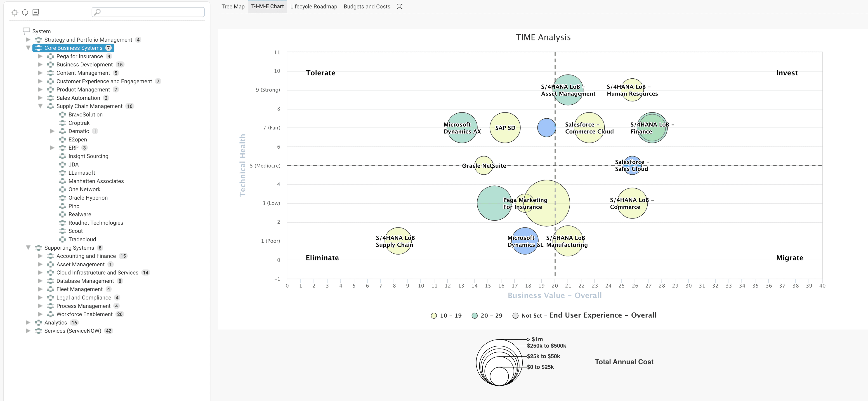Click the chip icon next to LLamasoft
This screenshot has width=868, height=401.
(x=63, y=173)
